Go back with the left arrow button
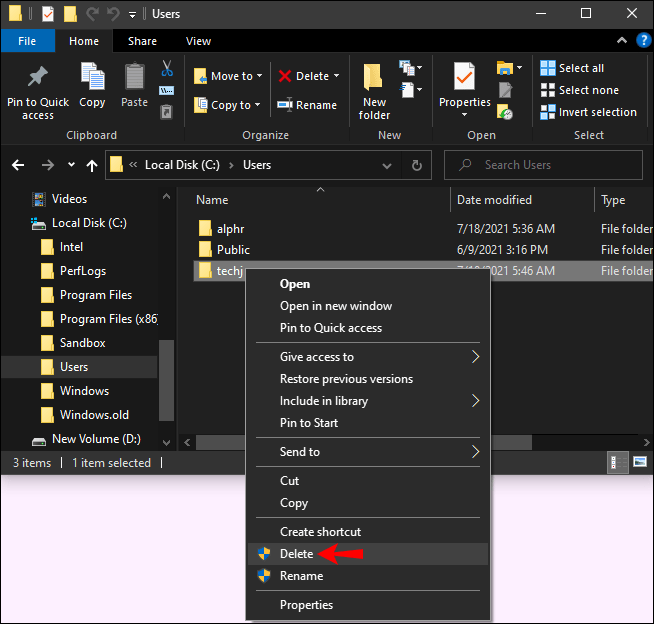The width and height of the screenshot is (654, 624). pyautogui.click(x=18, y=165)
